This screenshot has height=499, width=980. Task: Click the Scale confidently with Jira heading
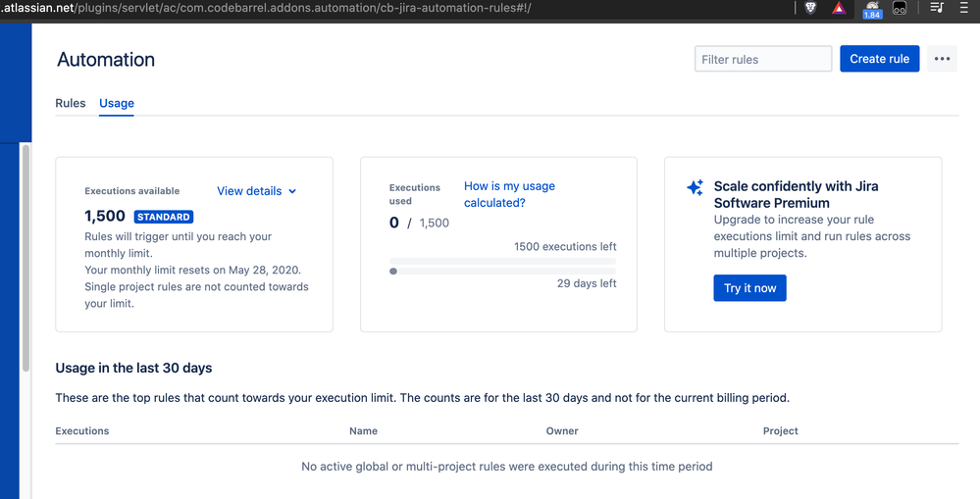coord(796,194)
